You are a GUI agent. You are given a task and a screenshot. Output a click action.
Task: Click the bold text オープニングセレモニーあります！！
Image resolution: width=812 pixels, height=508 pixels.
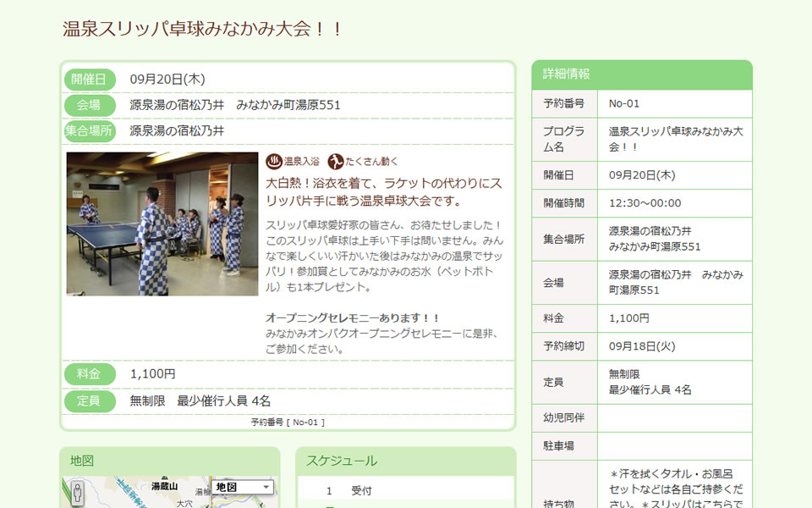coord(353,317)
